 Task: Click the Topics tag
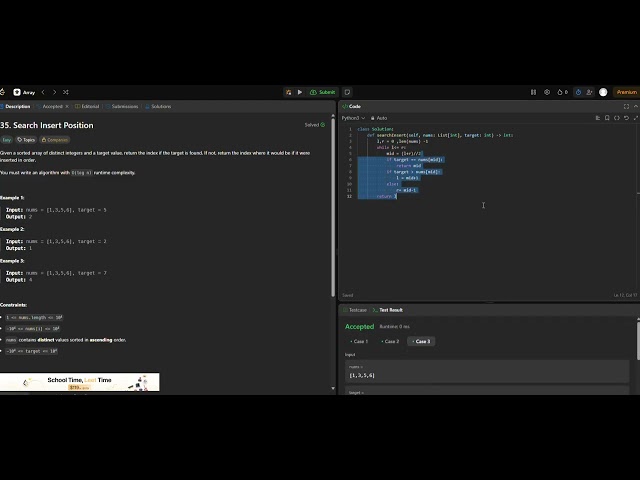26,140
